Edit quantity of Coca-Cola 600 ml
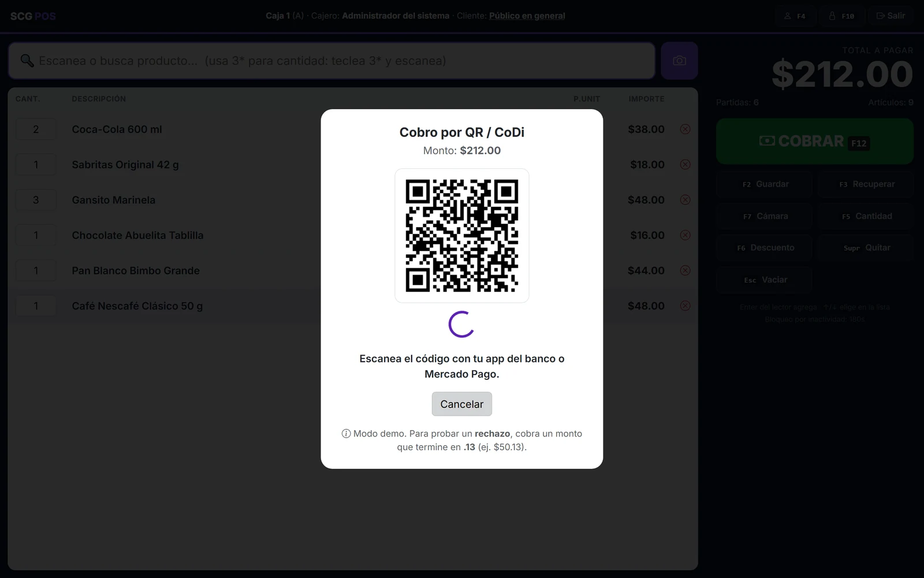 pos(36,129)
